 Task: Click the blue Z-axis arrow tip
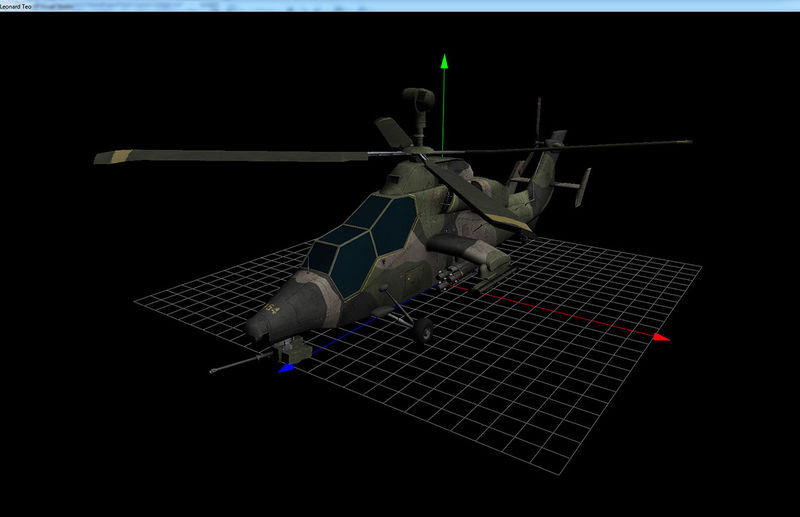[286, 368]
